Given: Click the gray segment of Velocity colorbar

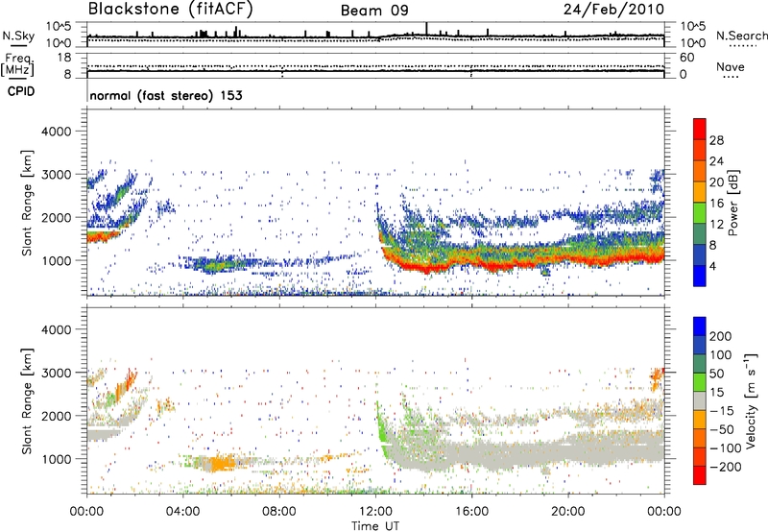Looking at the screenshot, I should point(700,400).
